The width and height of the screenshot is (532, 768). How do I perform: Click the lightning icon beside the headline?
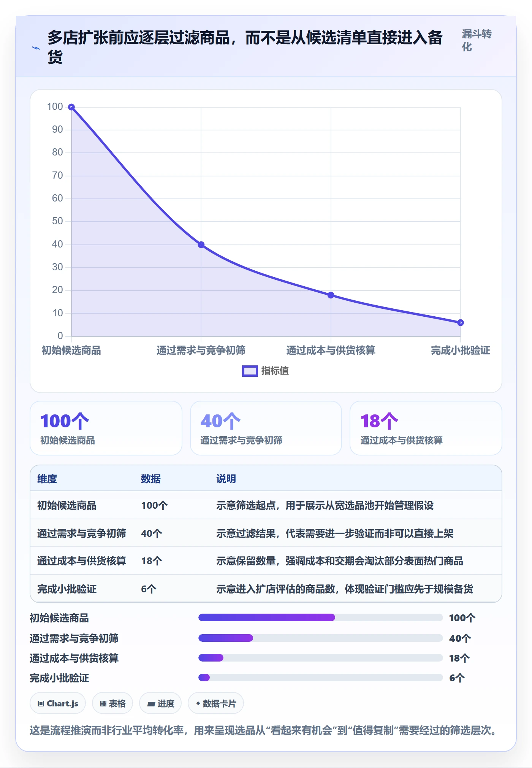pyautogui.click(x=36, y=48)
